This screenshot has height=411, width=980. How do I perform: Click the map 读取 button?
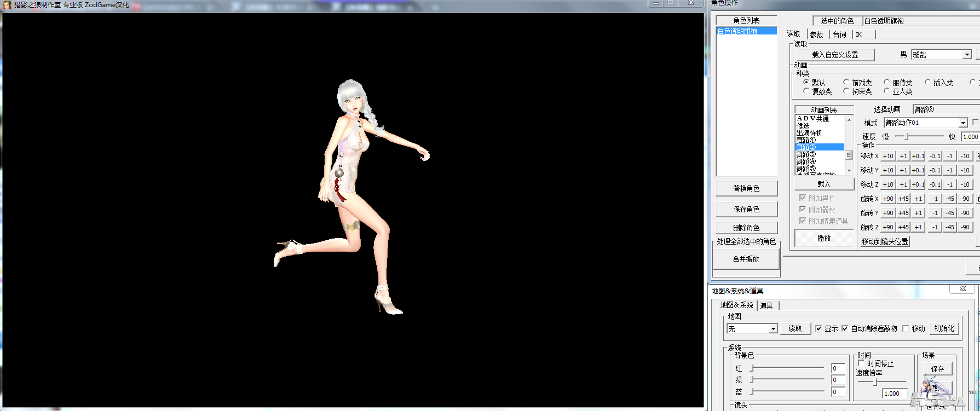795,328
